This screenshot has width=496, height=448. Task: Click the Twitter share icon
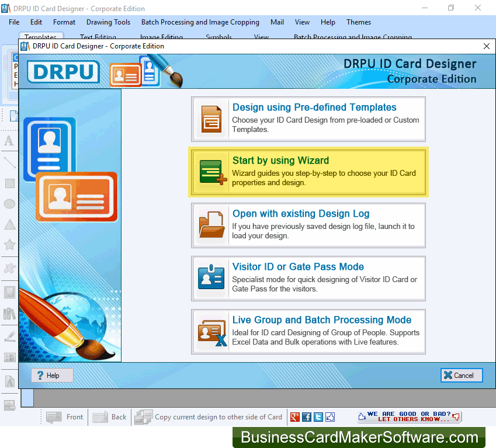pos(318,417)
